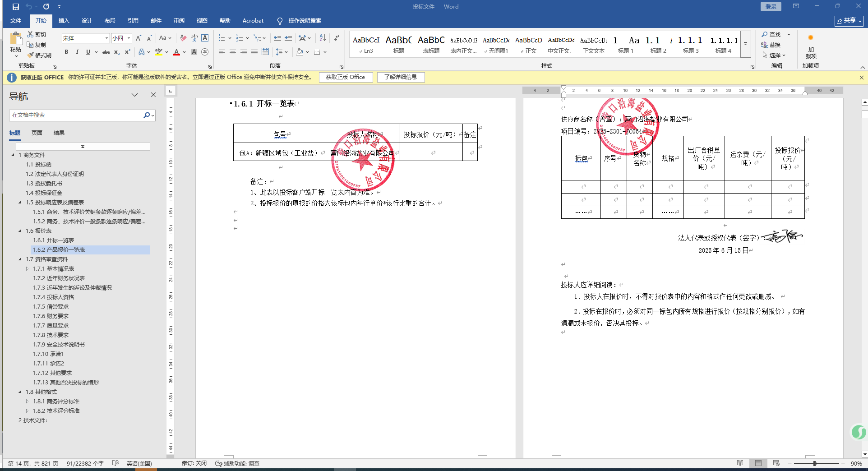The image size is (868, 471).
Task: Click the 获取正版 Office button
Action: tap(346, 77)
